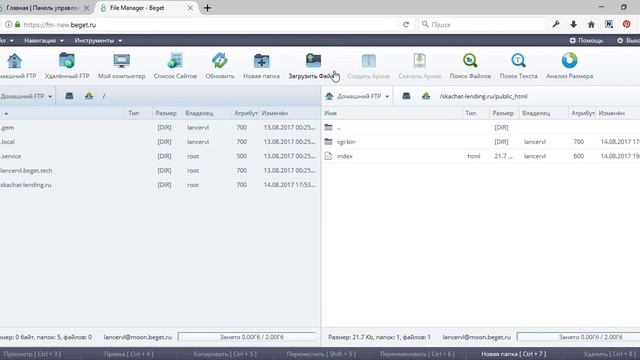Reload the page with the browser refresh icon
The width and height of the screenshot is (640, 360).
(x=406, y=24)
